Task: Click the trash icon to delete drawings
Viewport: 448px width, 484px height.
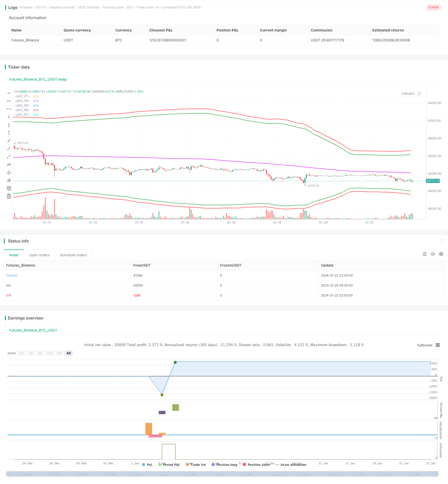Action: coord(9,196)
